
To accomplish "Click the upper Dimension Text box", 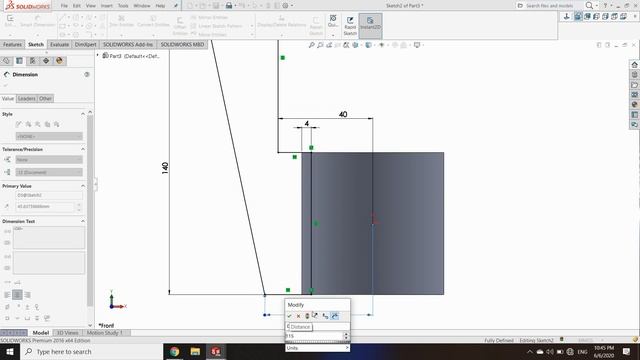I will 49,237.
